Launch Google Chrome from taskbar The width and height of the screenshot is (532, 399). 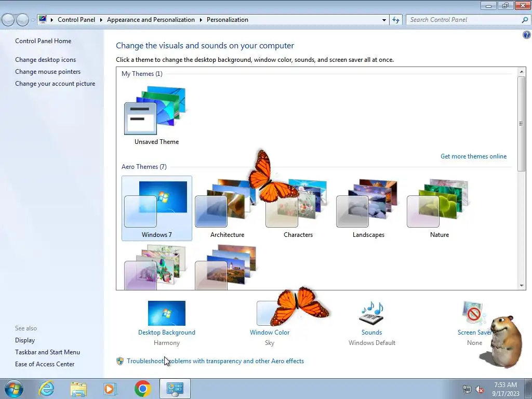tap(142, 389)
